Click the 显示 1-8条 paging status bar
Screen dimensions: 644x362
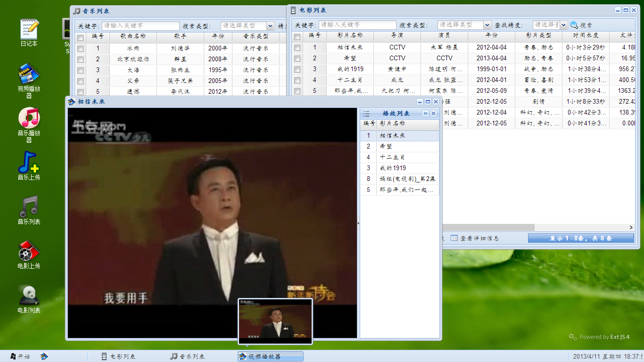(581, 239)
